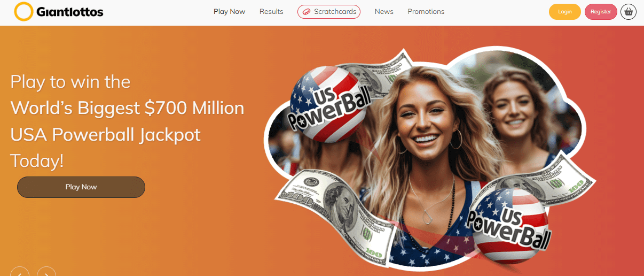Click the $700 Million headline text
This screenshot has width=644, height=276.
tap(194, 108)
